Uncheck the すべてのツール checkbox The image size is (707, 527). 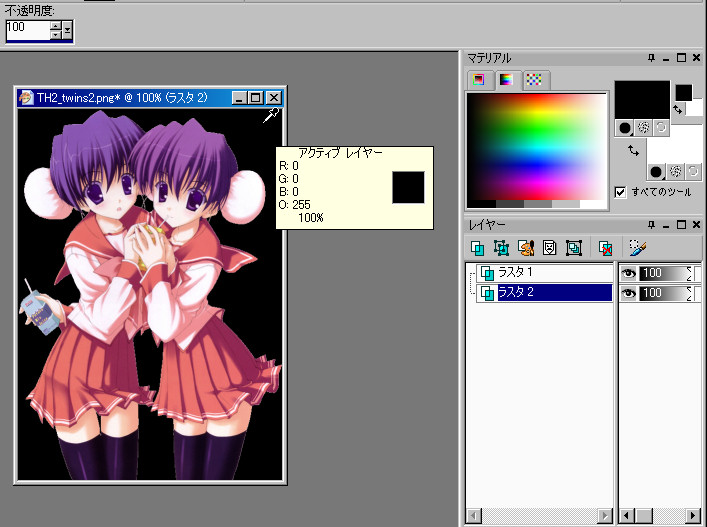pos(620,192)
